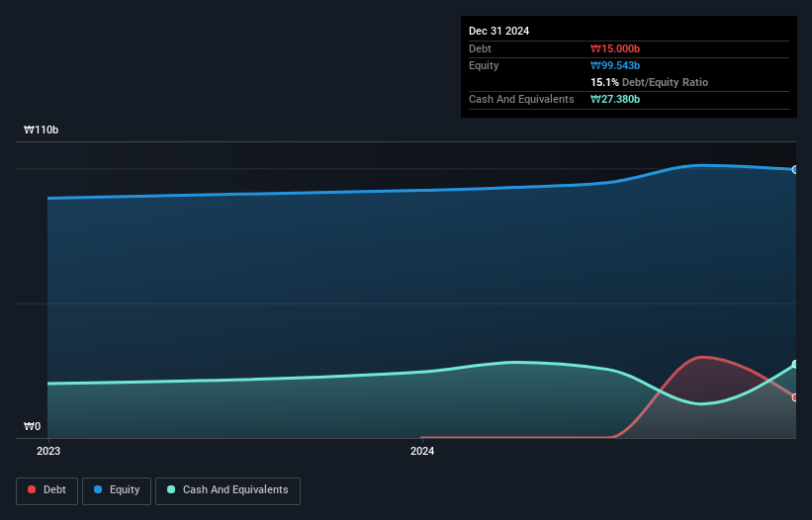Toggle Cash And Equivalents legend button

227,490
